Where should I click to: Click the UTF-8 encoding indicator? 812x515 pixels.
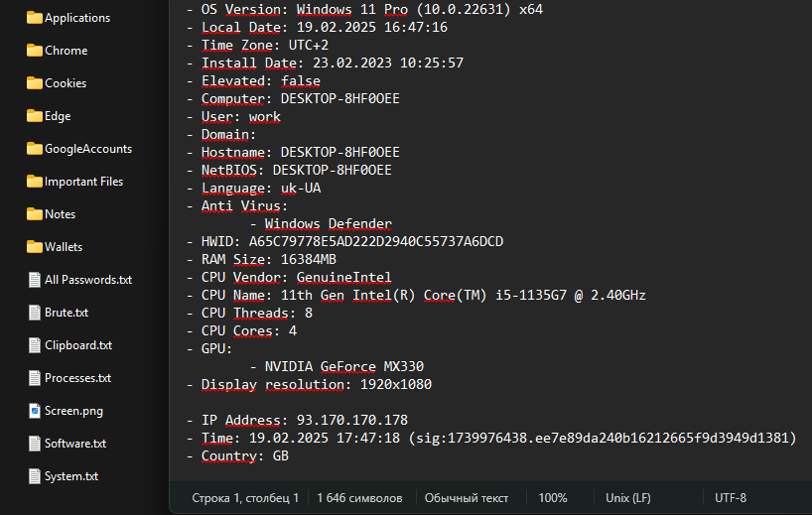click(x=731, y=498)
